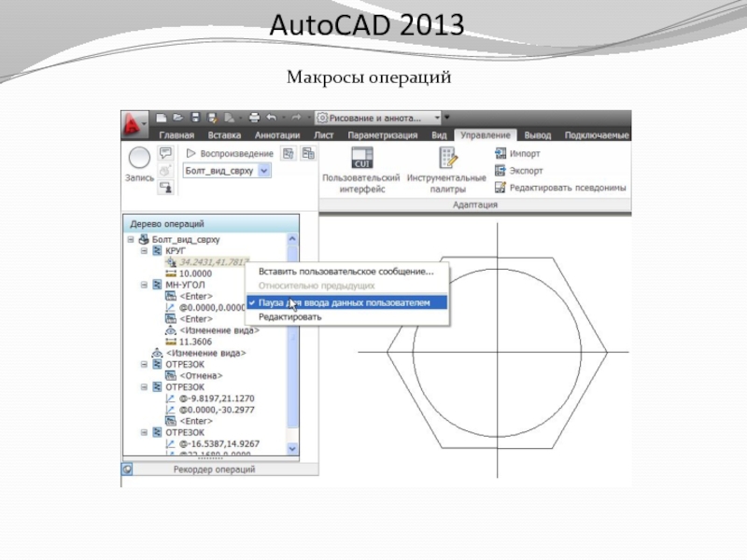Click the Save diskette icon
The height and width of the screenshot is (560, 747).
point(195,118)
